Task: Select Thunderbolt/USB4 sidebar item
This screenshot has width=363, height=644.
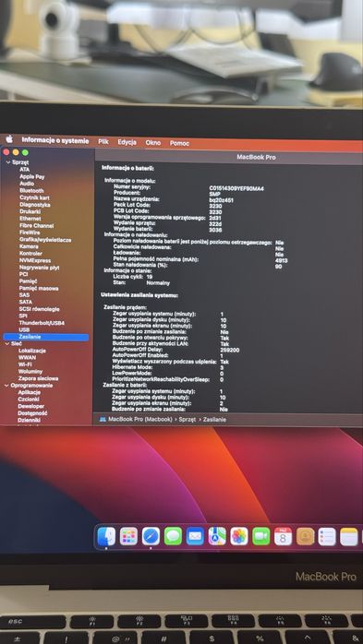Action: tap(42, 323)
